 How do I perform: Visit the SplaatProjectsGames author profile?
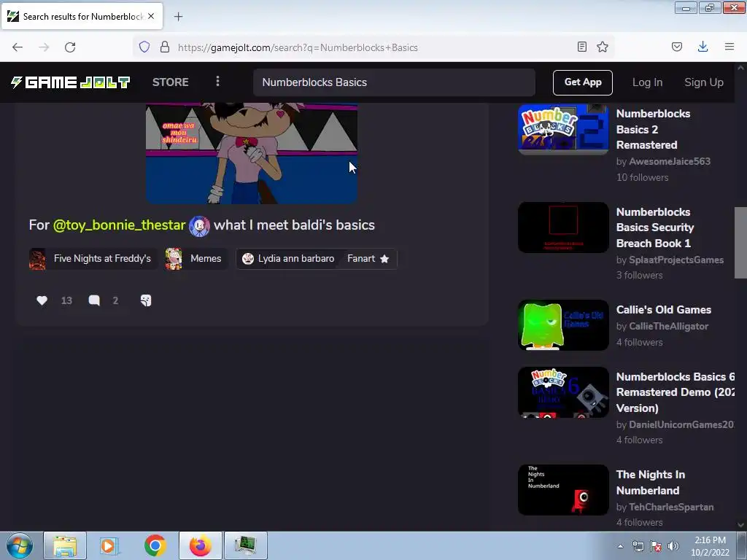coord(676,260)
